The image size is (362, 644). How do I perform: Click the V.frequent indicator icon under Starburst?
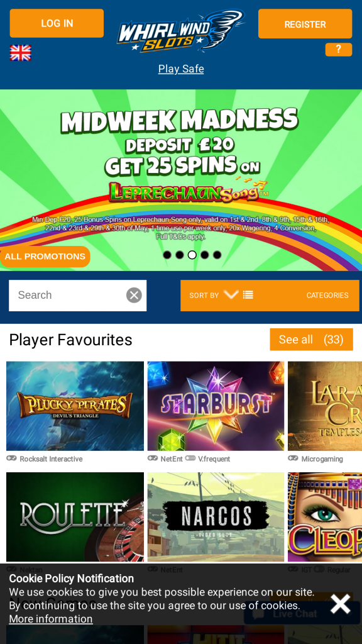pos(190,458)
